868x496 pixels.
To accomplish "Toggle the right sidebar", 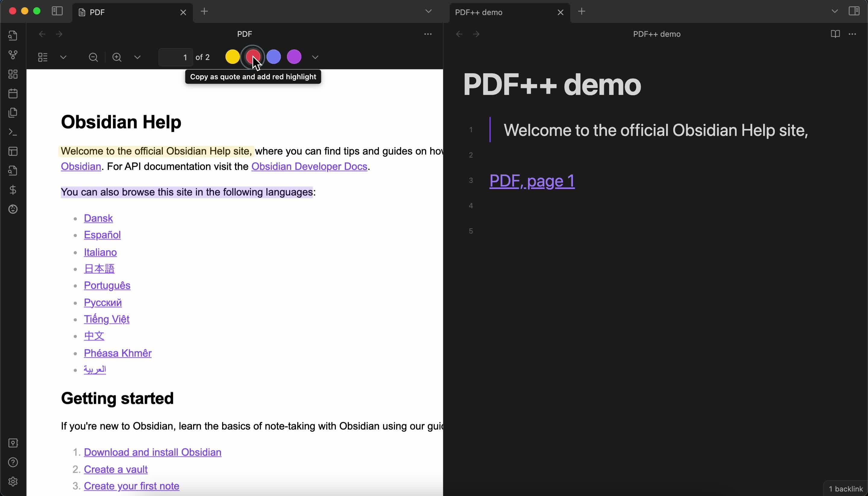I will pyautogui.click(x=854, y=11).
